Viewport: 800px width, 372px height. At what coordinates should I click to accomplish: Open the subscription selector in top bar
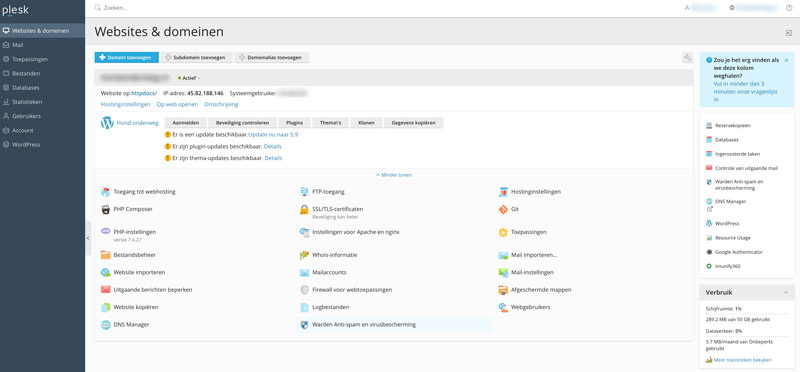click(754, 8)
